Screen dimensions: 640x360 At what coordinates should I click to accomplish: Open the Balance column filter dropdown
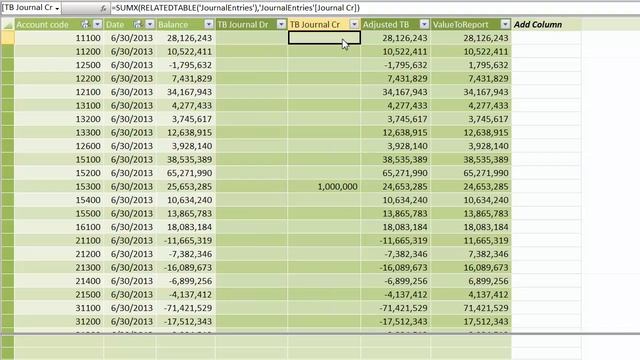coord(209,24)
